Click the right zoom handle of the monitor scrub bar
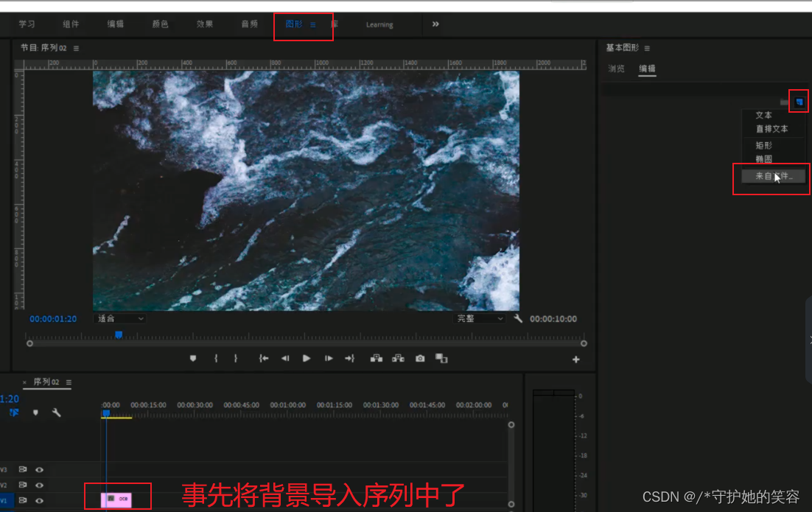 [x=584, y=343]
